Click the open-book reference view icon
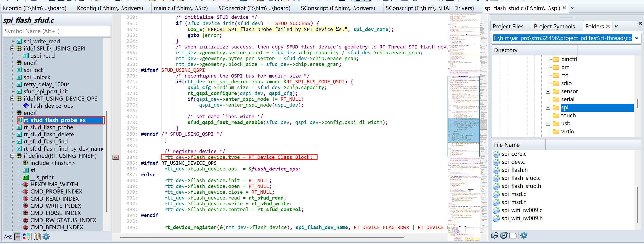This screenshot has width=644, height=244. [37, 236]
